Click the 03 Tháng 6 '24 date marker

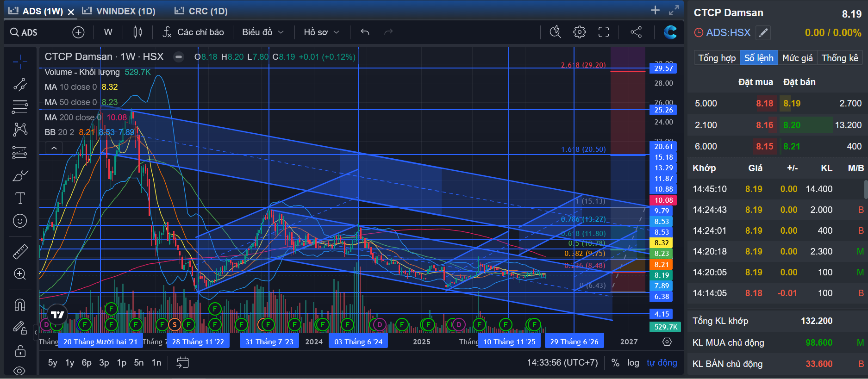pos(358,342)
